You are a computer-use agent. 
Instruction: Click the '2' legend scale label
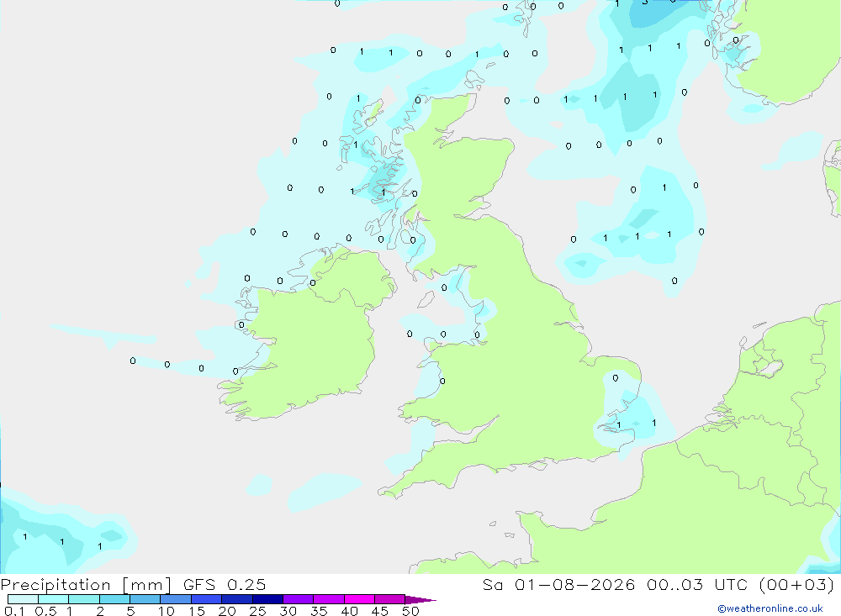pyautogui.click(x=100, y=611)
